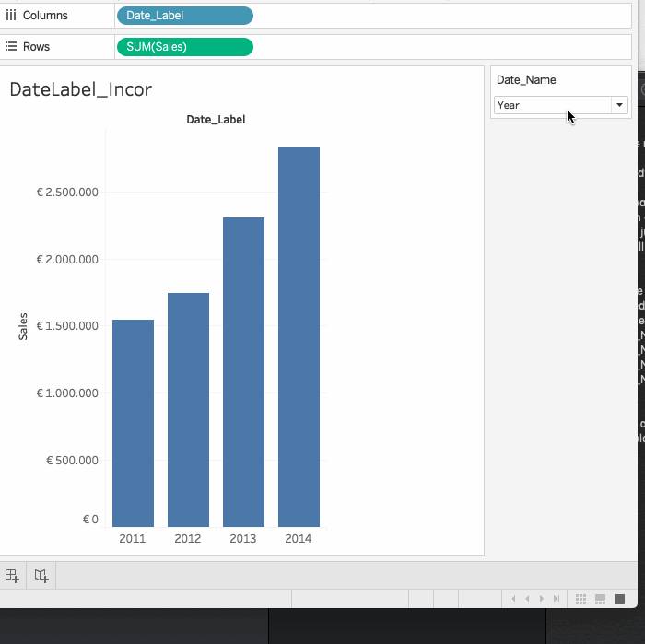Switch to the show tabs view
This screenshot has height=644, width=645.
(619, 599)
